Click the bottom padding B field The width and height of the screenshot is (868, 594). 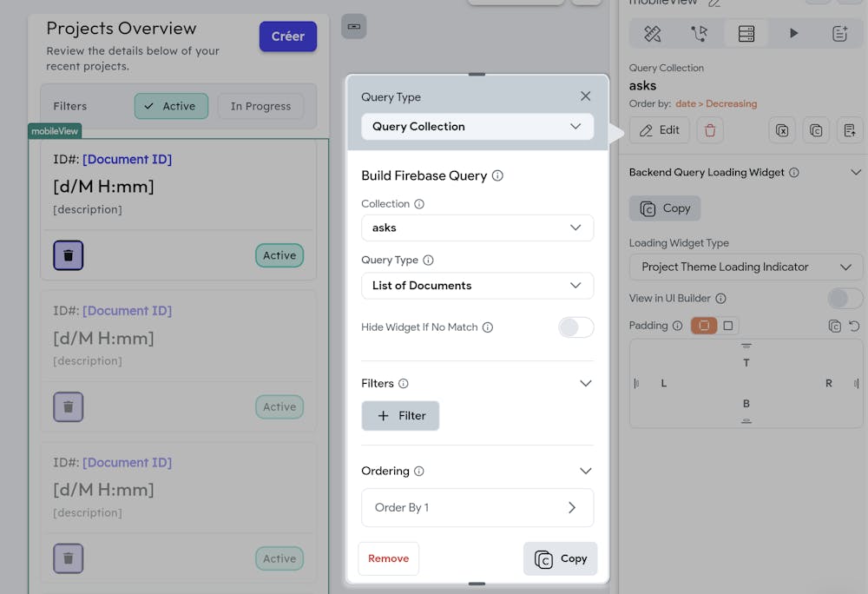(x=746, y=404)
